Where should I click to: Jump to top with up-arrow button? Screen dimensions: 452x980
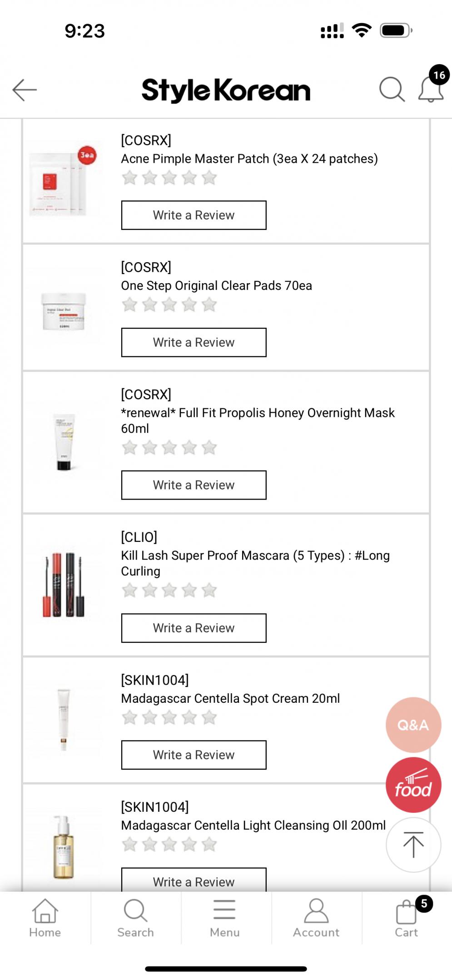tap(413, 845)
